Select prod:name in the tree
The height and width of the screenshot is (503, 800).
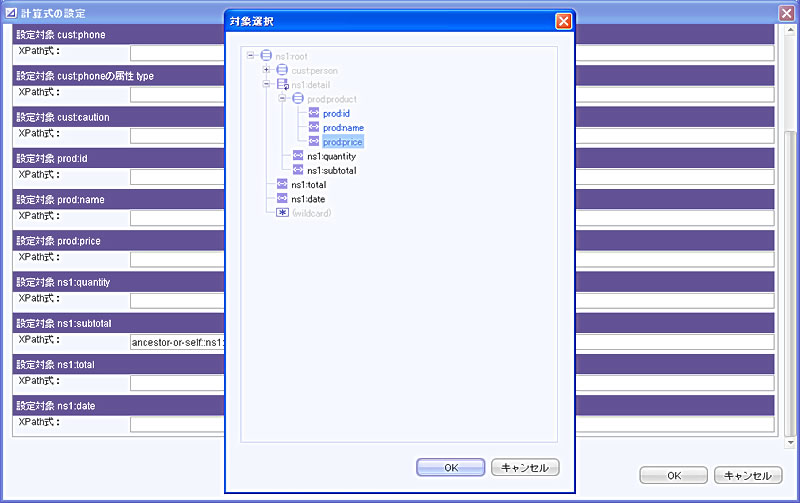[343, 128]
